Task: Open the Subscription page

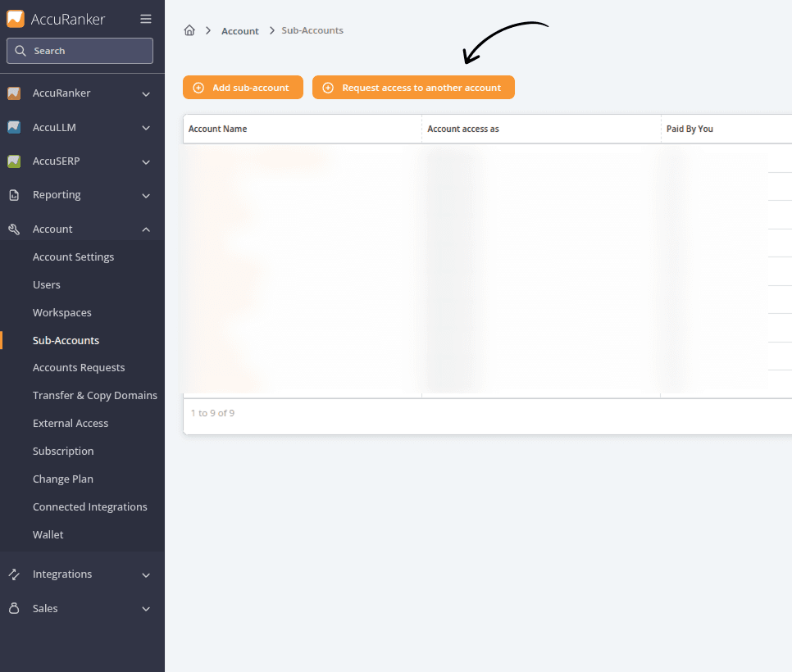Action: click(x=63, y=451)
